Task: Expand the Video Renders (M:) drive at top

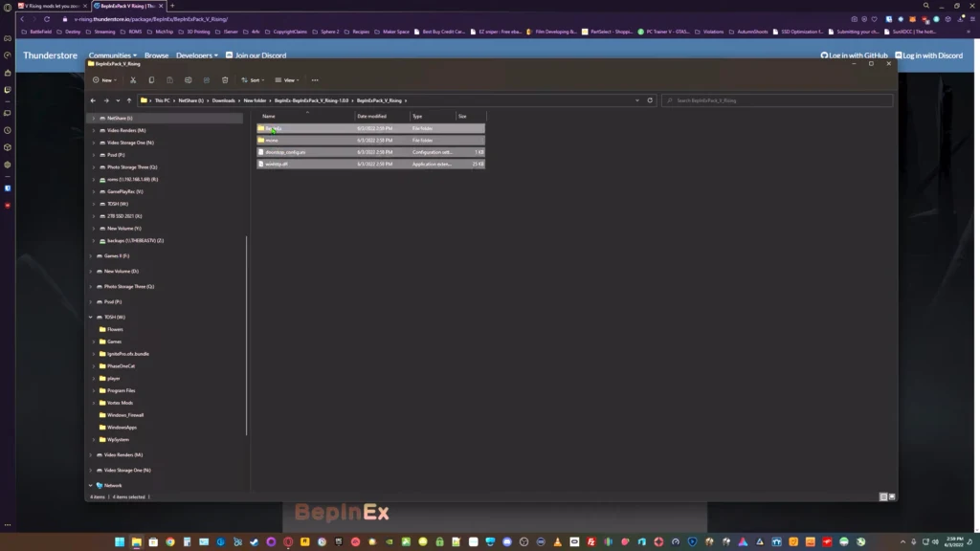Action: point(94,130)
